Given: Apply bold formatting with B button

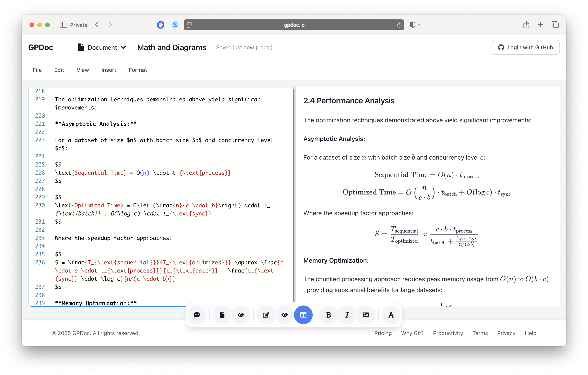Looking at the screenshot, I should (x=328, y=315).
